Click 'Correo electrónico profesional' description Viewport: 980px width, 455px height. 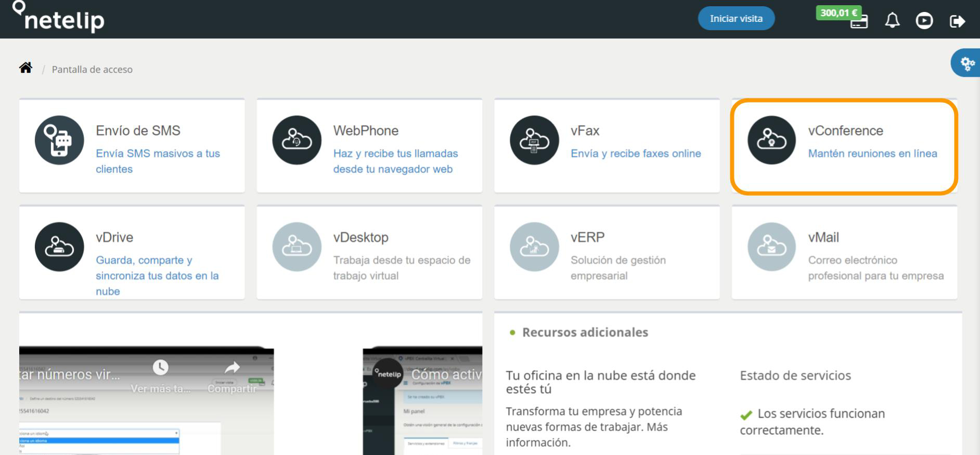(x=876, y=268)
